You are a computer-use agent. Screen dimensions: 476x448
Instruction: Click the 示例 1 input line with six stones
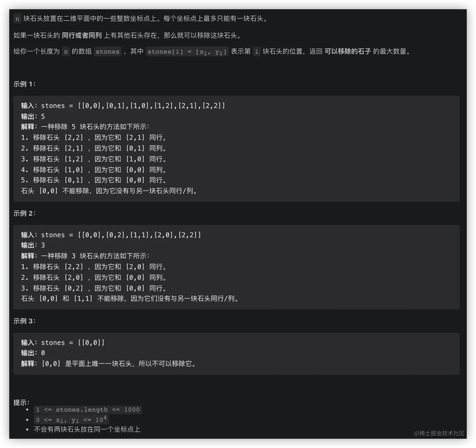tap(123, 106)
